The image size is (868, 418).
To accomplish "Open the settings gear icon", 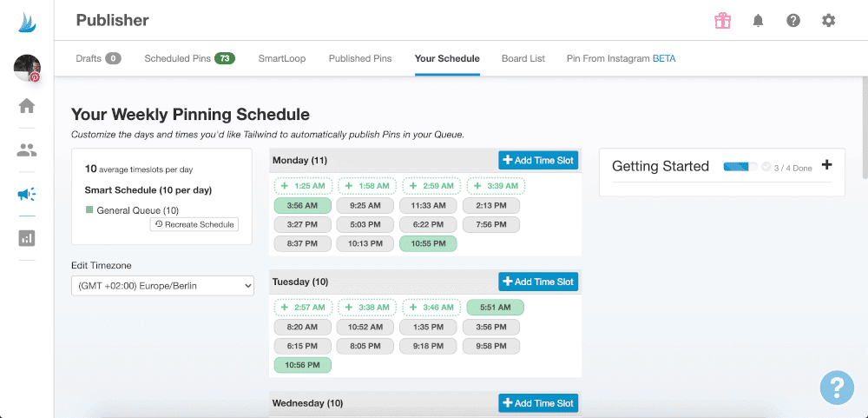I will [x=829, y=20].
